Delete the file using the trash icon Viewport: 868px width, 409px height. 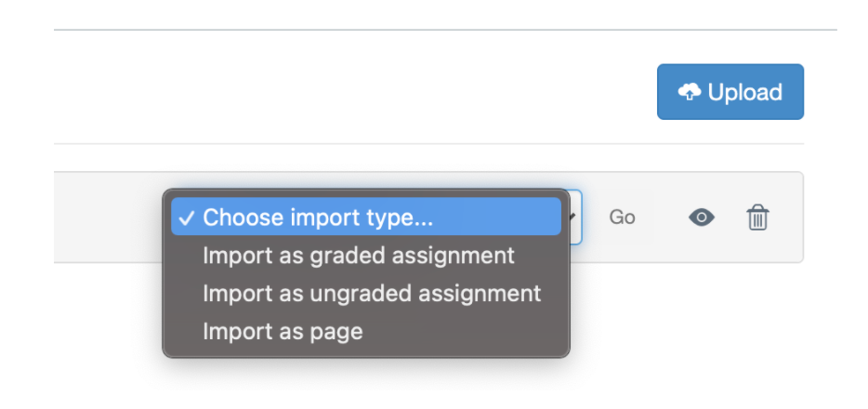tap(757, 218)
